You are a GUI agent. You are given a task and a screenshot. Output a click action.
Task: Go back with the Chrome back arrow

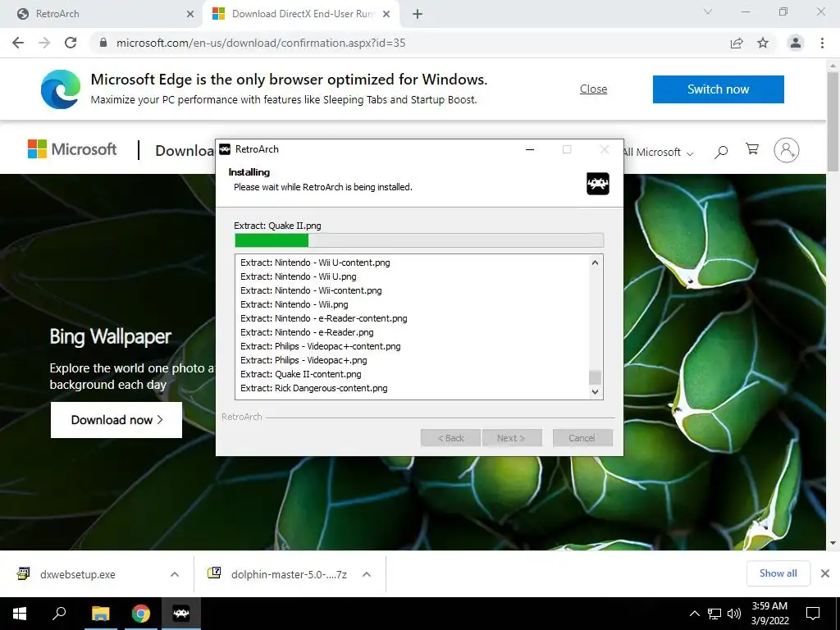point(18,43)
